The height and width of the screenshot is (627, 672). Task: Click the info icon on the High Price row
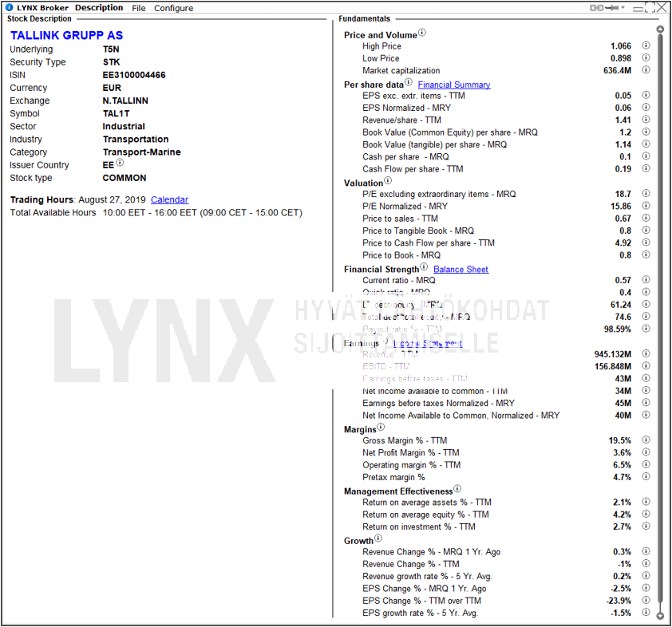tap(646, 45)
